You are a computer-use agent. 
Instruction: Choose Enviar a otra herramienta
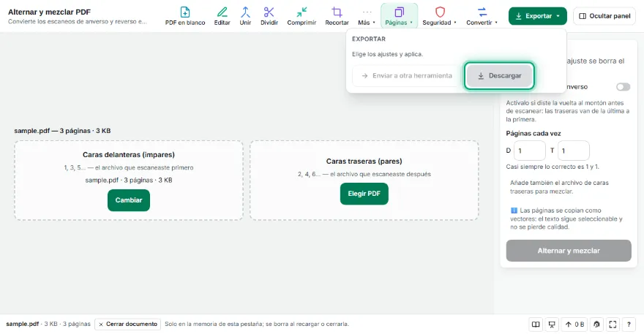tap(407, 75)
